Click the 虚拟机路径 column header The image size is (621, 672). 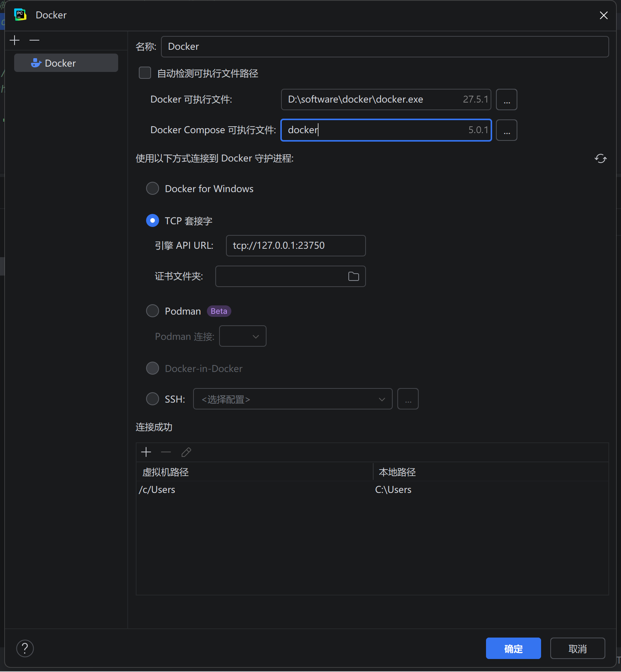pyautogui.click(x=254, y=472)
